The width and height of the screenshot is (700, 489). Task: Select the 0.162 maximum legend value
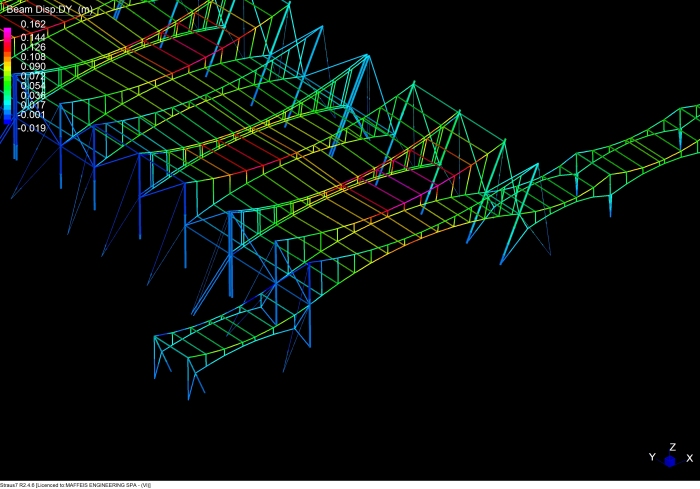[x=33, y=24]
